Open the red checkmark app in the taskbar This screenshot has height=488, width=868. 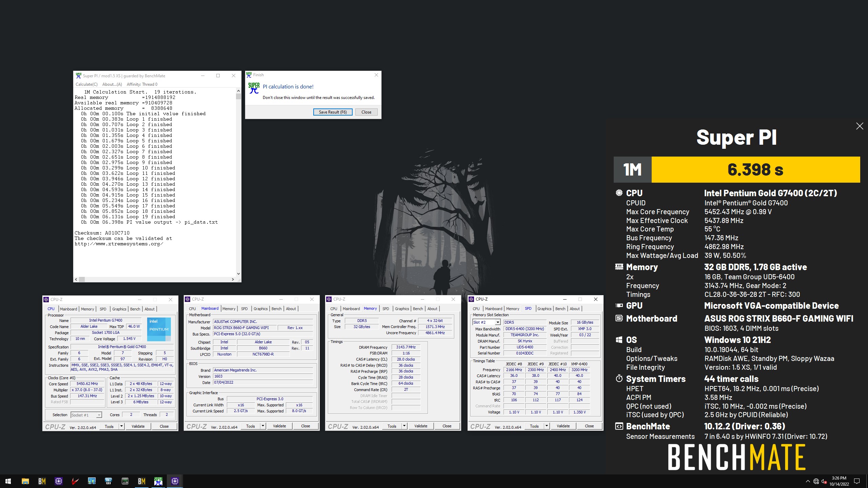(75, 481)
